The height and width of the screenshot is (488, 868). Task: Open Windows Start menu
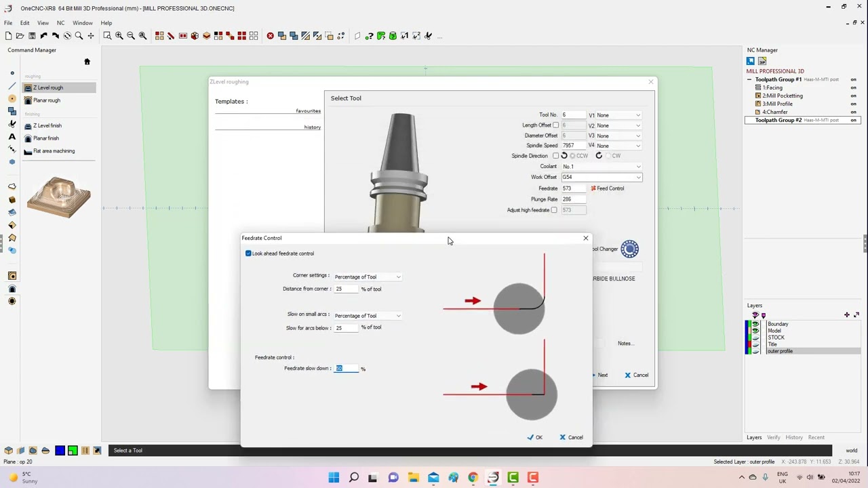point(334,477)
